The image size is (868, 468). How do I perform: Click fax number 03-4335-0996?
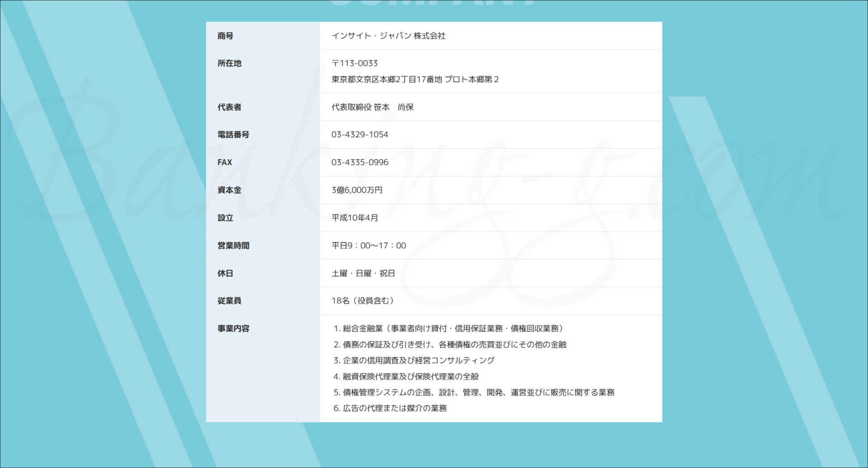pos(360,162)
